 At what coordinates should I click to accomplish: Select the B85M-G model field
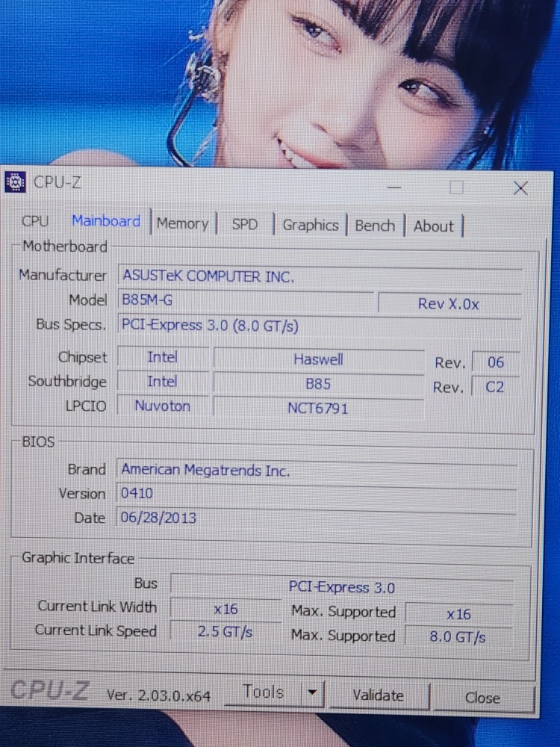click(x=246, y=300)
